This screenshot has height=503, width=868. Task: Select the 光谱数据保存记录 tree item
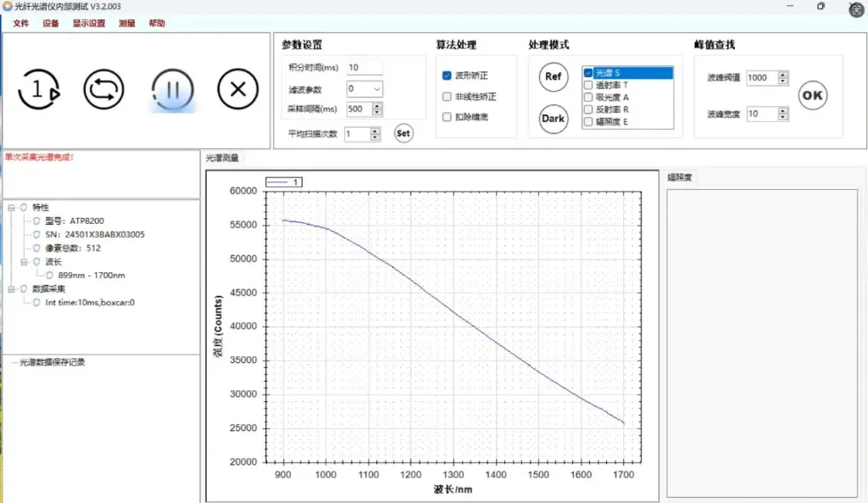point(52,362)
